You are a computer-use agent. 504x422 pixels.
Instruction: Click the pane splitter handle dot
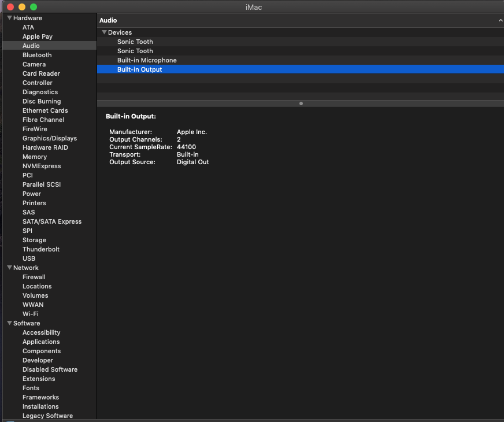point(301,103)
